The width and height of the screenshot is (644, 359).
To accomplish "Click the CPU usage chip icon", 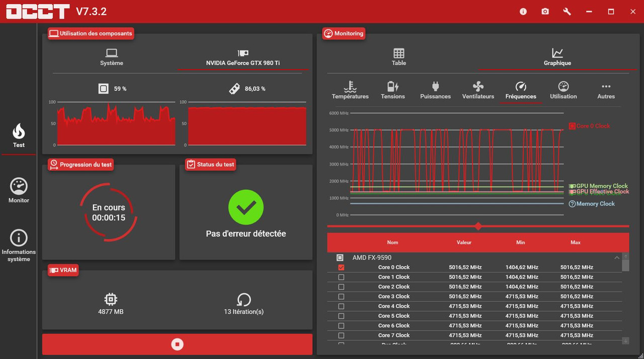I will 103,89.
